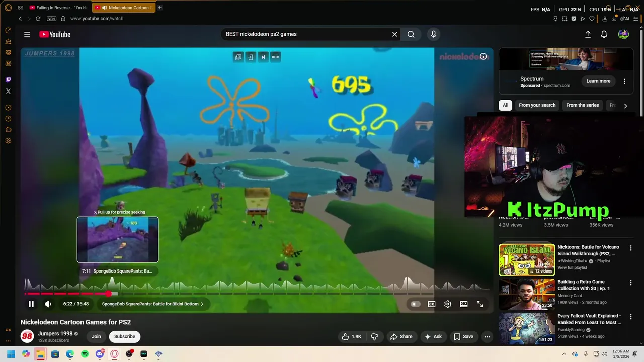This screenshot has width=644, height=362.
Task: Click the seek preview thumbnail at 7:11
Action: pos(118,239)
